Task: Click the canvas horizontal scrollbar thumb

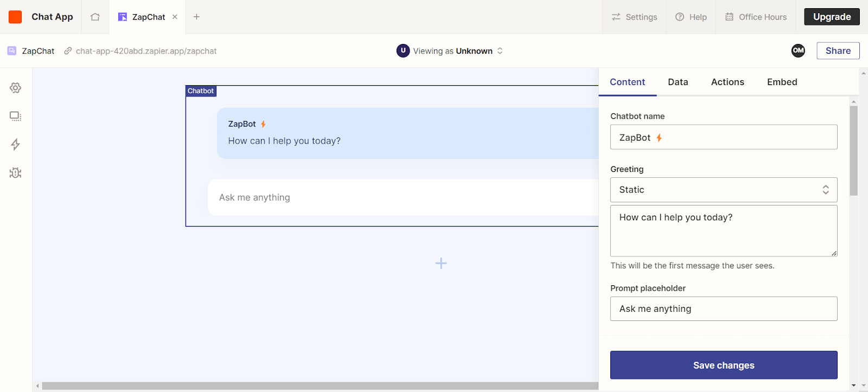Action: [x=320, y=386]
